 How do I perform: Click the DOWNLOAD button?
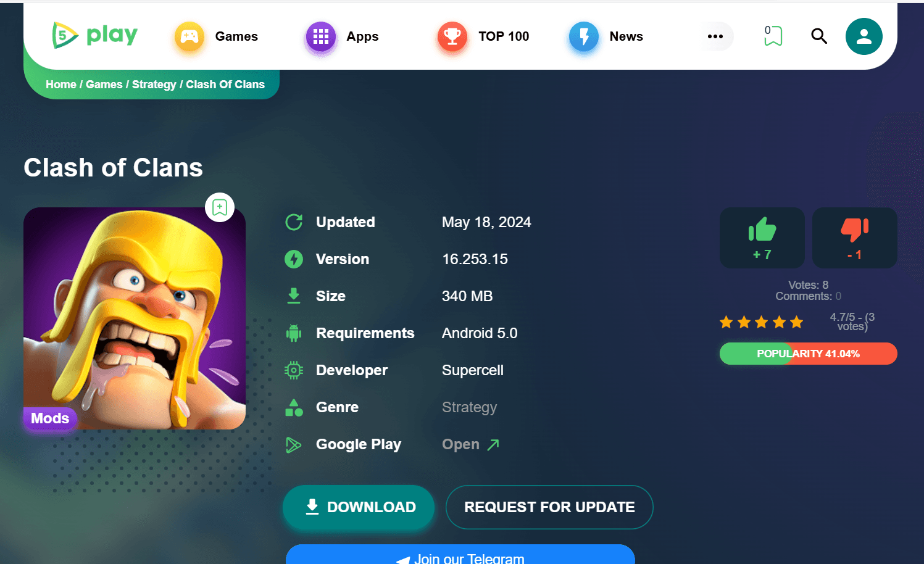[x=359, y=507]
